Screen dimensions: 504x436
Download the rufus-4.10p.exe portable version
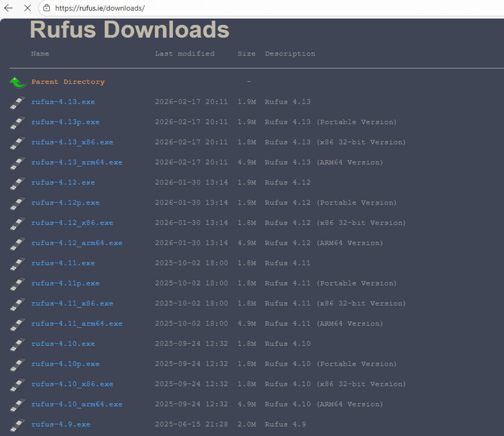tap(65, 364)
